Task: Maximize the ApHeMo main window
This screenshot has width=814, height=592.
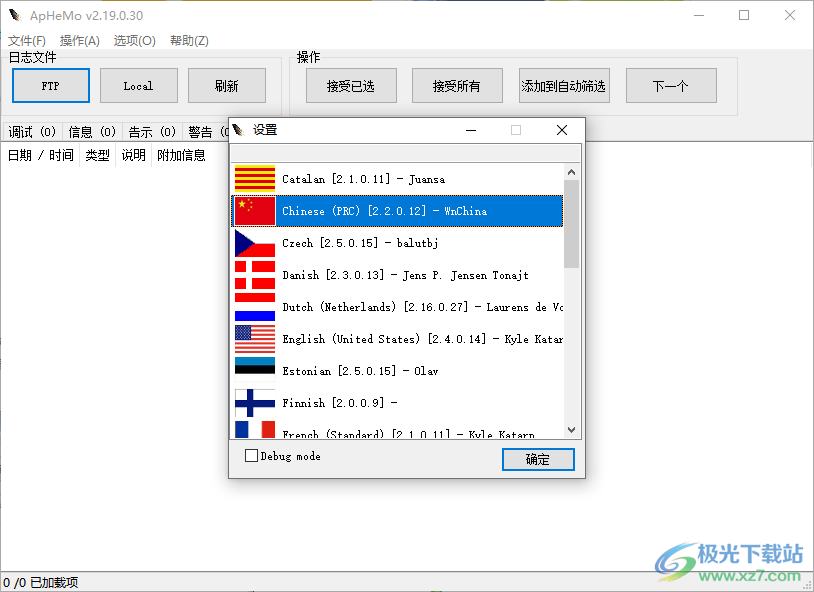Action: coord(744,16)
